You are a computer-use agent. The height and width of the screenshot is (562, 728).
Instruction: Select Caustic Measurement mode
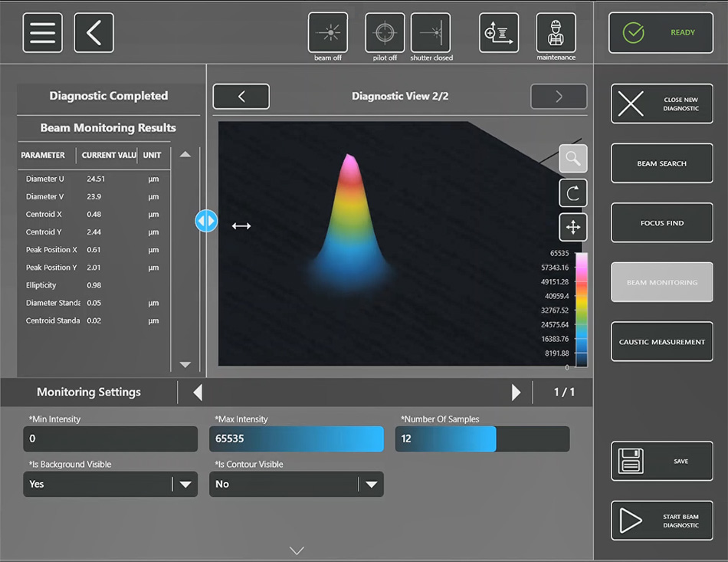661,342
